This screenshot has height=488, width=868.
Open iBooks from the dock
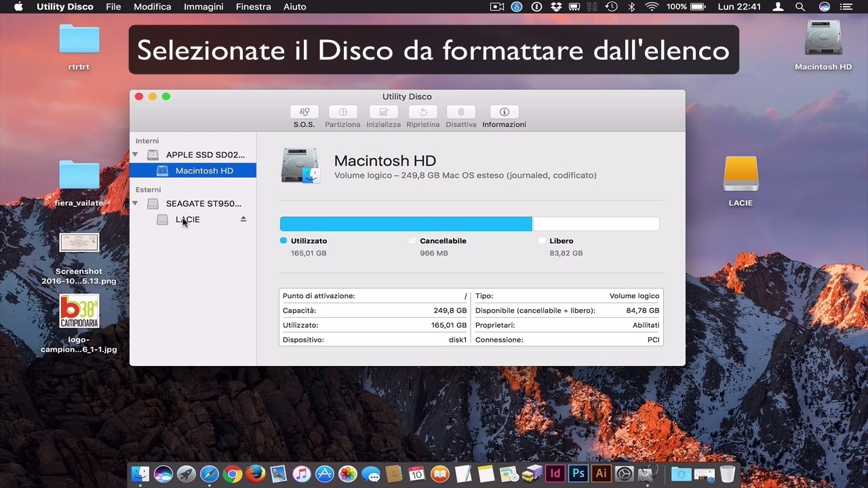tap(440, 473)
